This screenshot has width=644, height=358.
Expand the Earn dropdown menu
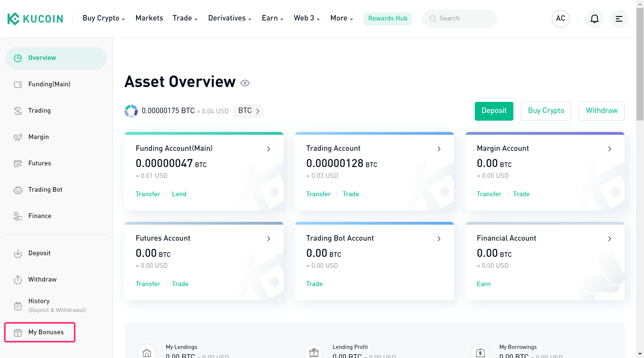[273, 18]
